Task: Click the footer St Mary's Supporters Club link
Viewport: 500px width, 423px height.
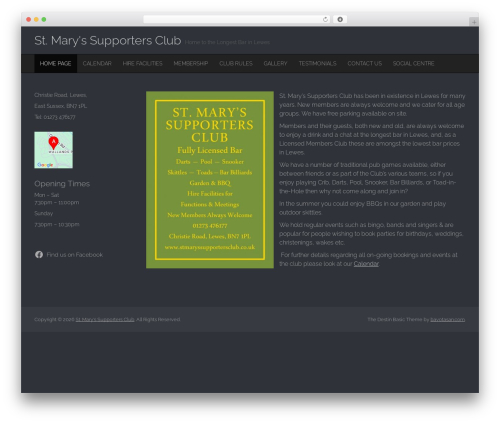Action: click(105, 319)
